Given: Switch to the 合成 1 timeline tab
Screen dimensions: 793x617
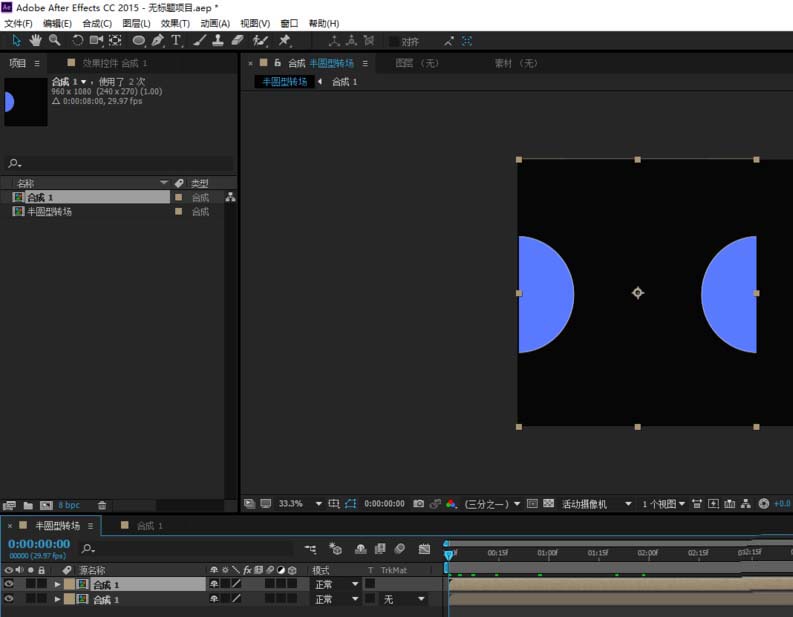Looking at the screenshot, I should 143,525.
